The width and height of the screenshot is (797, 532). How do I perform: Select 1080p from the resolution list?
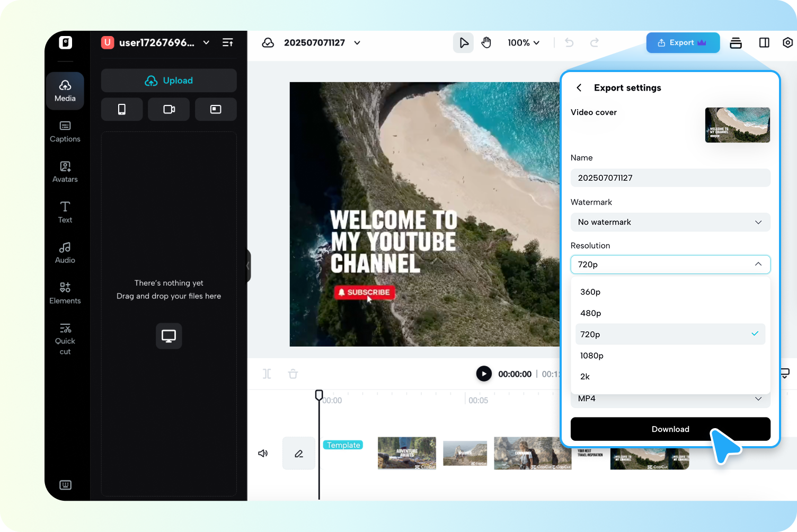592,356
